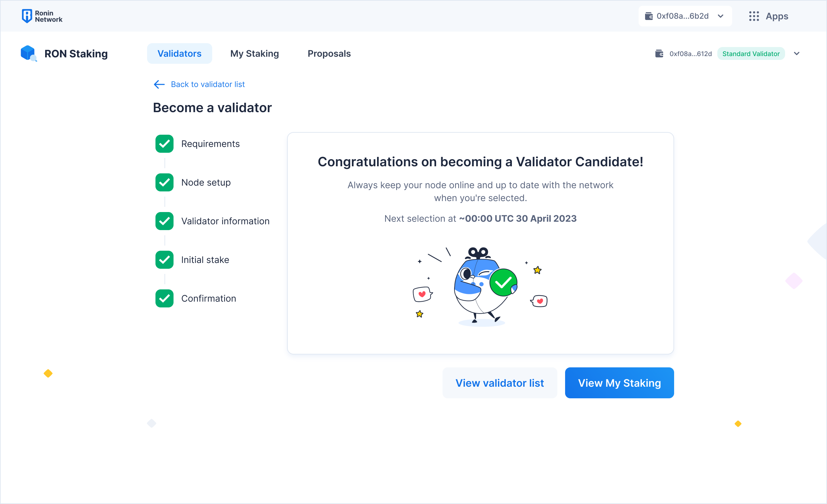
Task: Click the Initial stake step checkmark
Action: coord(164,260)
